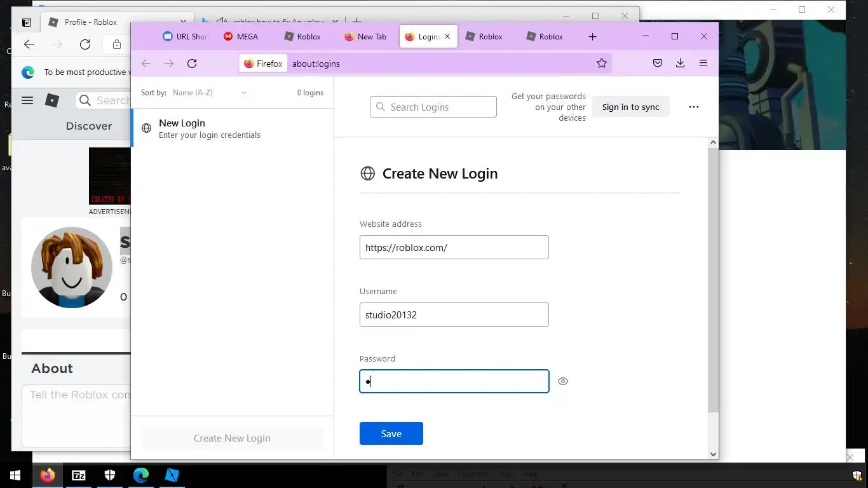Click the Roblox search magnifier in Edge
The image size is (868, 488).
coord(85,100)
